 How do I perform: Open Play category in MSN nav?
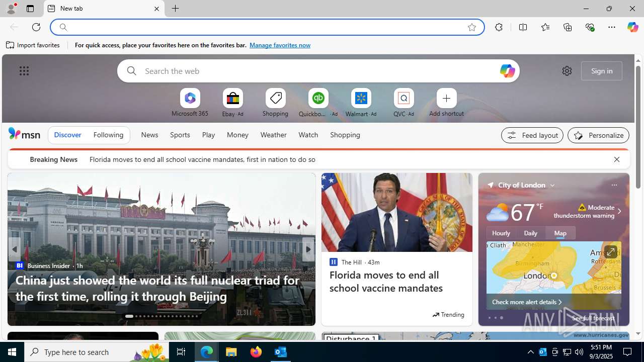pyautogui.click(x=208, y=135)
